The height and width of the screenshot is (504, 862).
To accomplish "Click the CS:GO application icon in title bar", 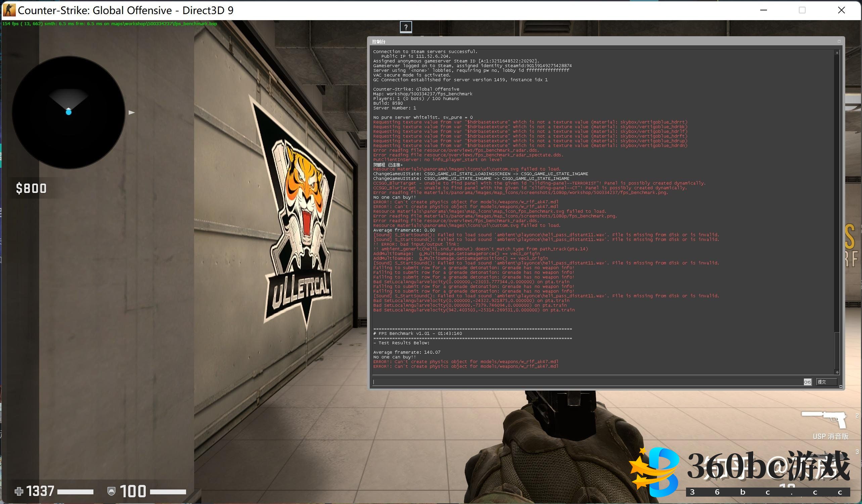I will coord(9,10).
